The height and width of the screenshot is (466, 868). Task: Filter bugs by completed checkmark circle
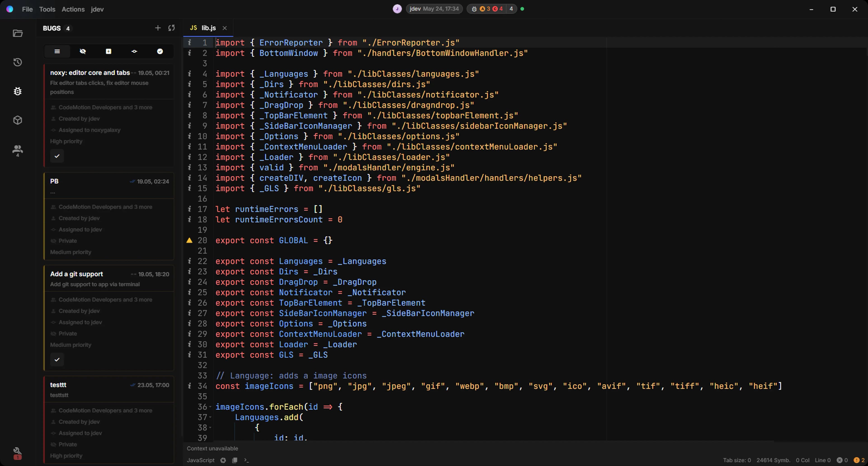coord(160,51)
